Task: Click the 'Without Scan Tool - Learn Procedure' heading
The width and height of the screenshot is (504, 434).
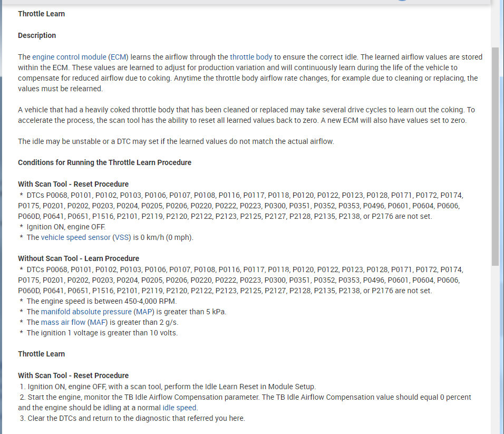Action: 79,258
